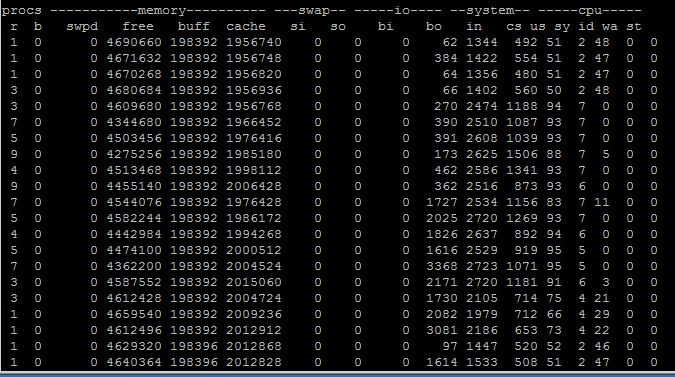Click free memory value 4544076
The height and width of the screenshot is (377, 675).
click(134, 202)
